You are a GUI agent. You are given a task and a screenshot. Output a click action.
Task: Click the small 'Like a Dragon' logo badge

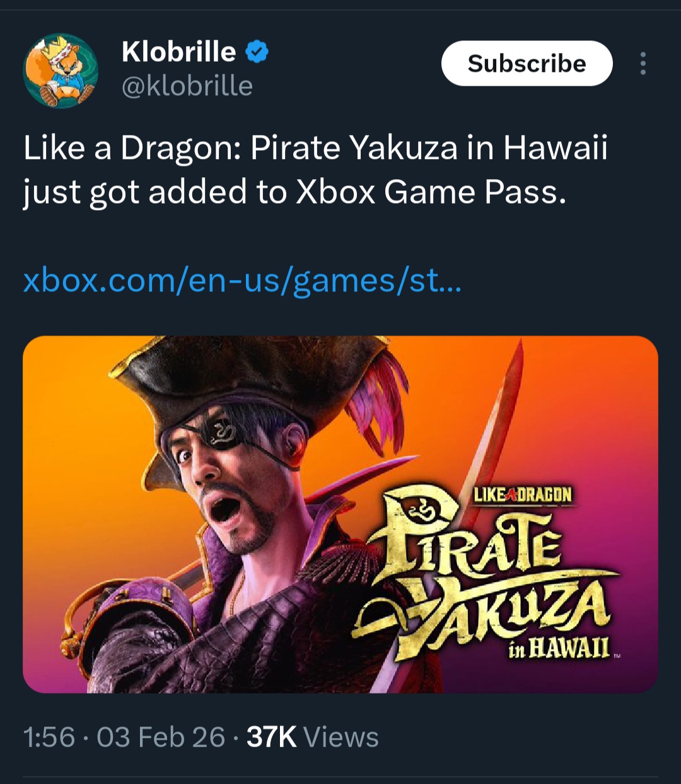523,495
